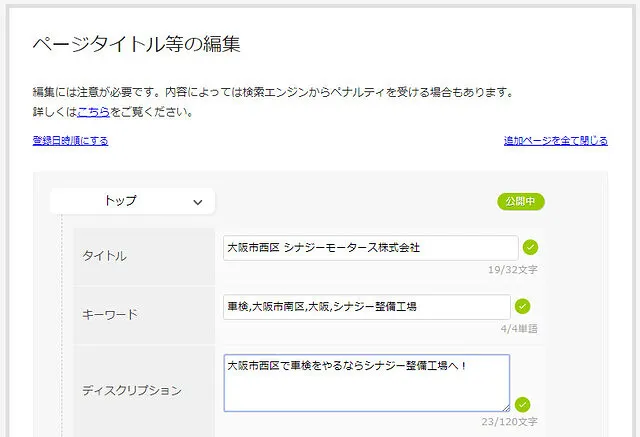Click the タイトル row label

tap(104, 256)
